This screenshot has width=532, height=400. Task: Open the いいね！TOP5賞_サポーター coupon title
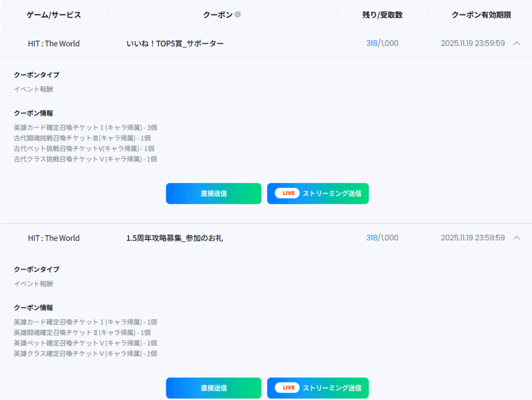[x=175, y=44]
